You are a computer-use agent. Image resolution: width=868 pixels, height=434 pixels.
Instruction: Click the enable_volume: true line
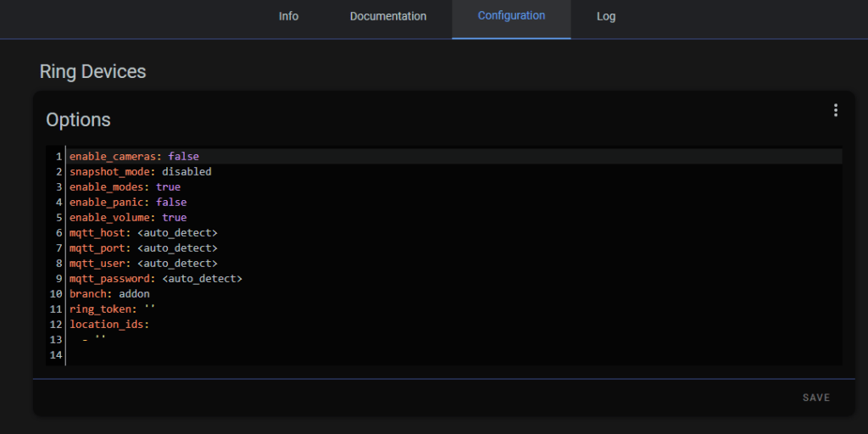coord(128,218)
